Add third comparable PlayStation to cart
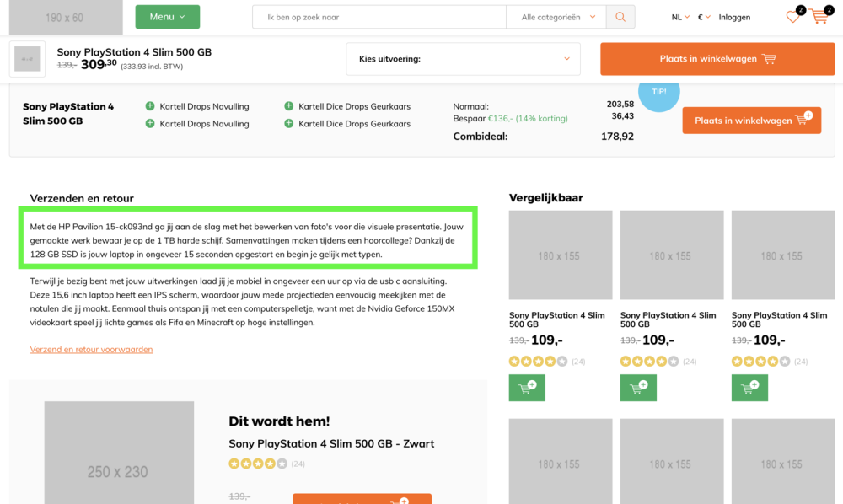Screen dimensions: 843x504 click(x=749, y=388)
